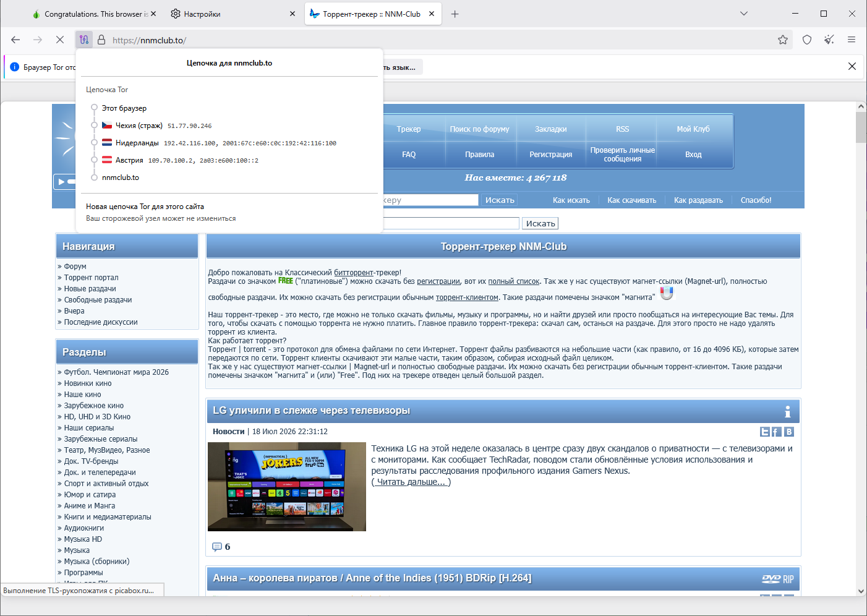
Task: Go back using the browser back arrow
Action: coord(15,40)
